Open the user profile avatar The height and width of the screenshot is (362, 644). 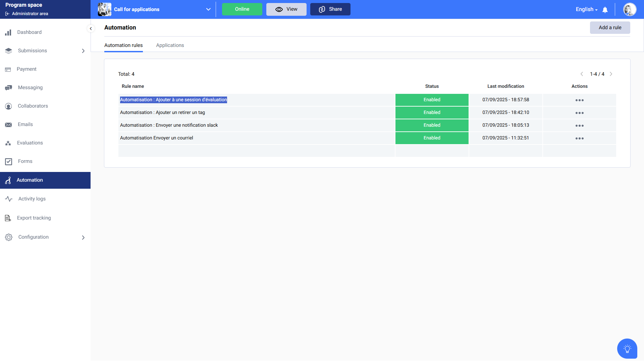click(630, 9)
